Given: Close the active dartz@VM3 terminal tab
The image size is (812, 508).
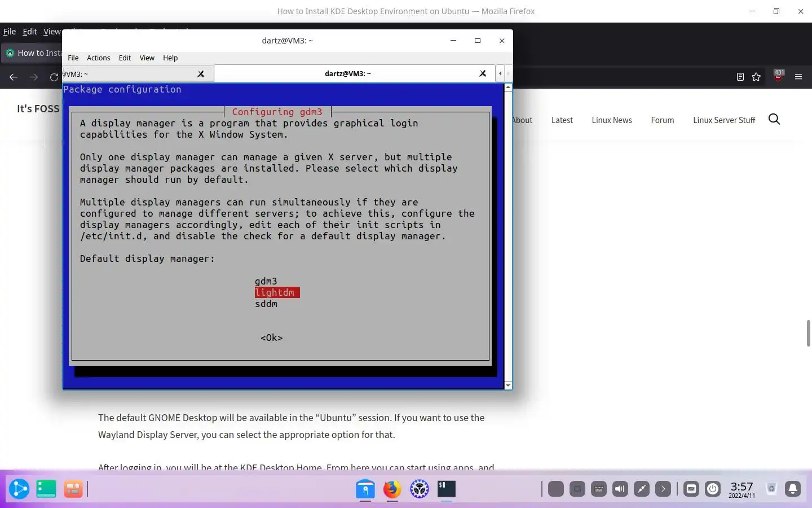Looking at the screenshot, I should [483, 73].
